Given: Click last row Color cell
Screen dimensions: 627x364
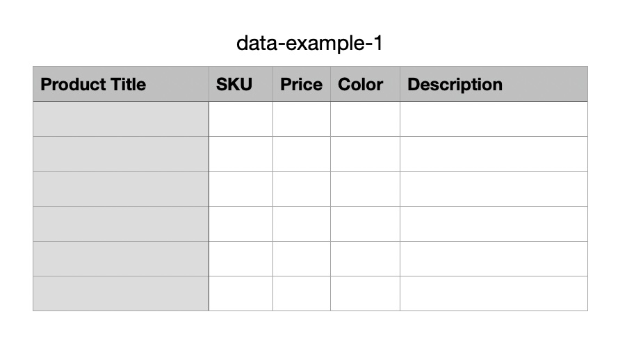Looking at the screenshot, I should (x=365, y=293).
